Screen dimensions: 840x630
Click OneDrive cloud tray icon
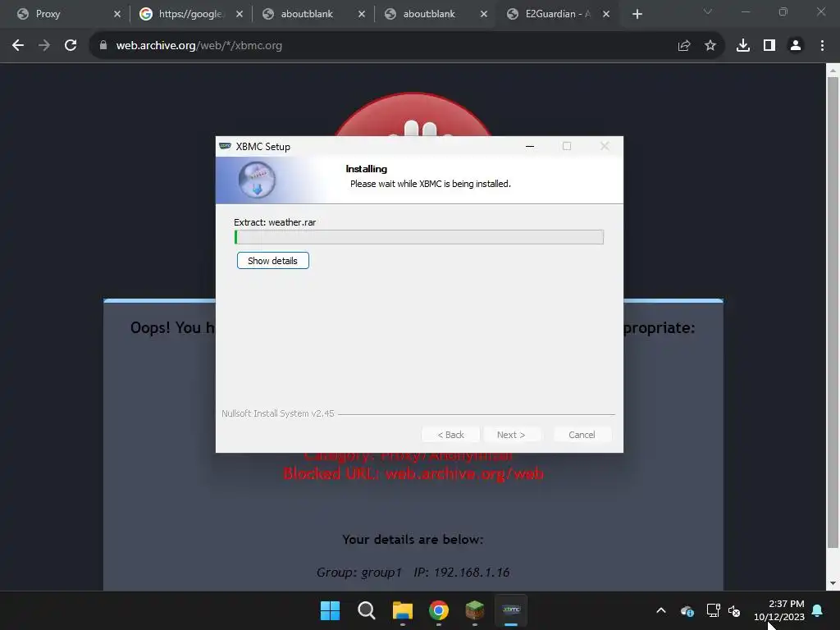coord(687,610)
